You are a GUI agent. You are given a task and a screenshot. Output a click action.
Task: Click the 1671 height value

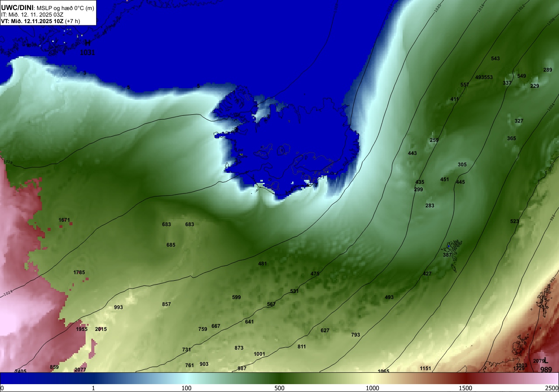coord(64,220)
